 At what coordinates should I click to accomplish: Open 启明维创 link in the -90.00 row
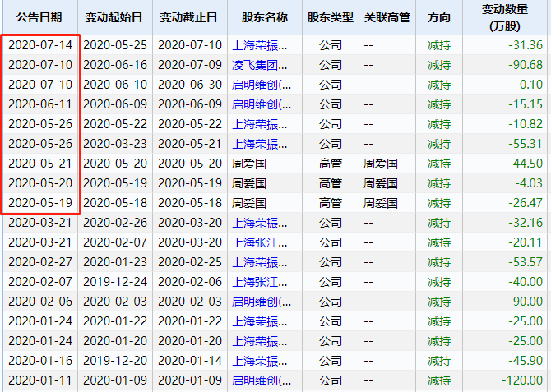click(262, 302)
